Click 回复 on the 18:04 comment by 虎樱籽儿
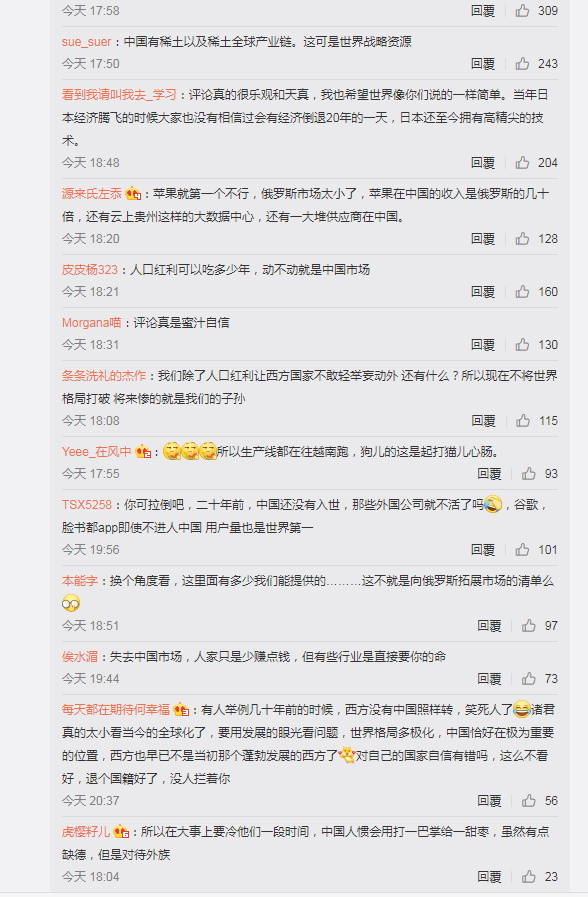588x897 pixels. click(489, 876)
